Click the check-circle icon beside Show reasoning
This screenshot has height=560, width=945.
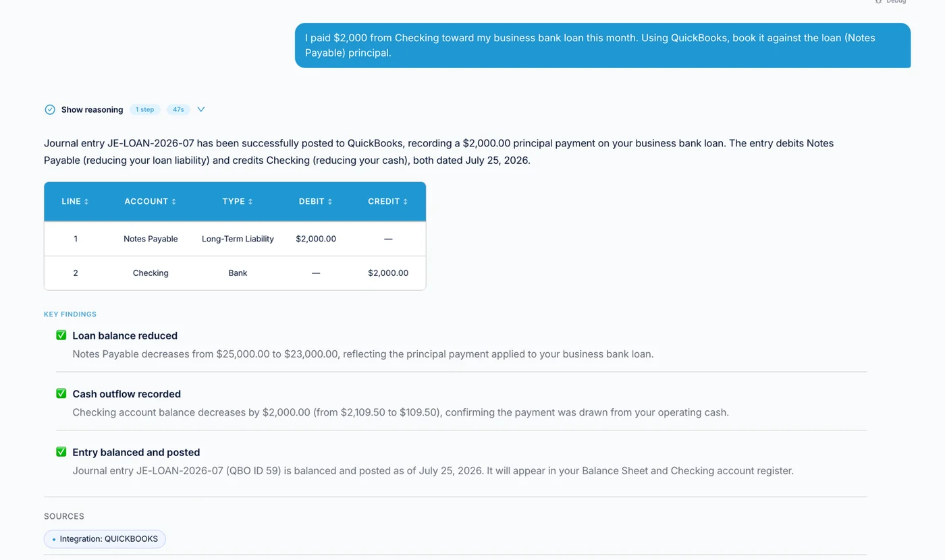pos(50,109)
